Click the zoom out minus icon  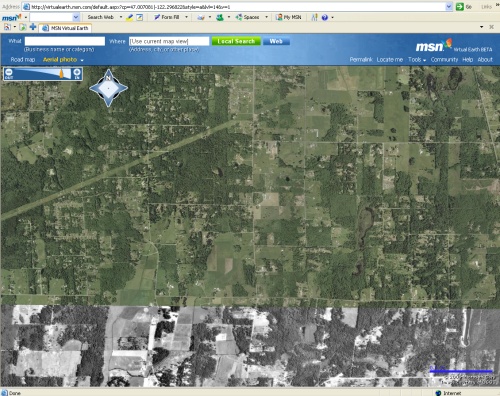[x=9, y=72]
